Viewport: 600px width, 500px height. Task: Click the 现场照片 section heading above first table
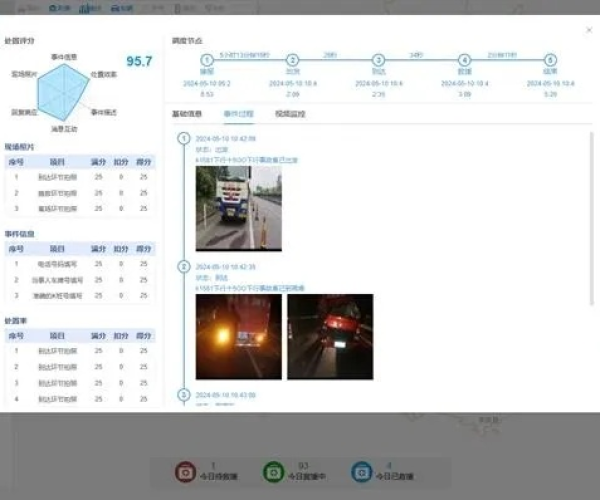(19, 147)
